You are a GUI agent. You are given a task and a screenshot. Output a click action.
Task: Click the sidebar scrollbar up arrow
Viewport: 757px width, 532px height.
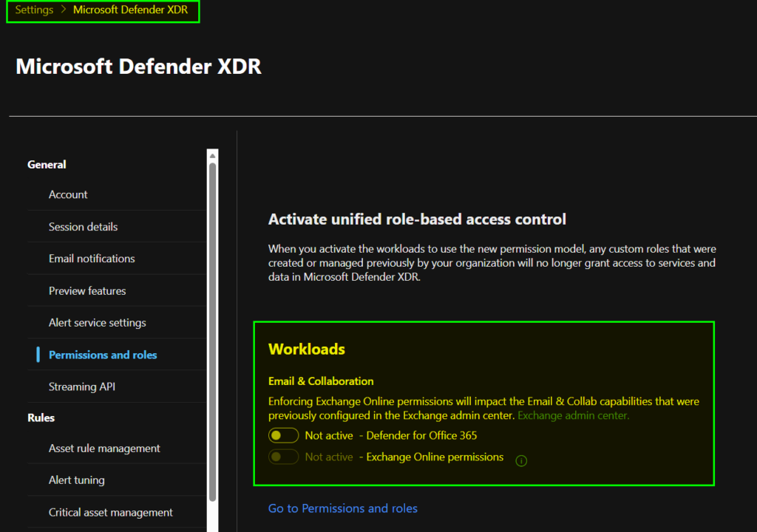tap(213, 155)
